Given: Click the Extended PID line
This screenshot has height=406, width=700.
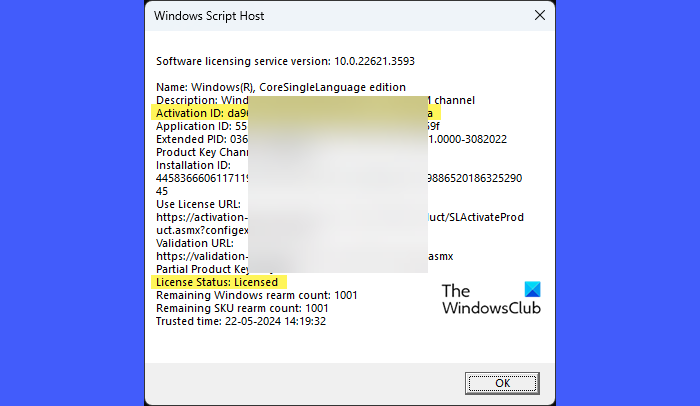Looking at the screenshot, I should click(x=199, y=139).
